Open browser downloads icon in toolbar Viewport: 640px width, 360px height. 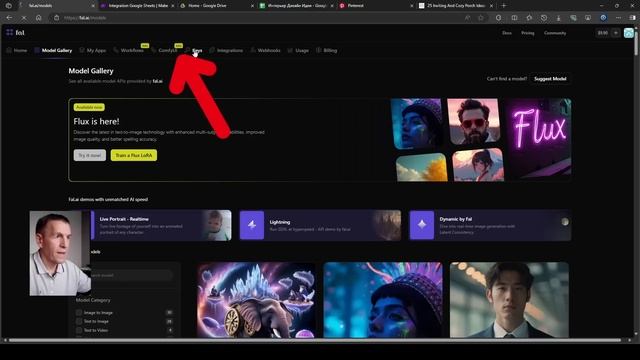click(x=559, y=18)
